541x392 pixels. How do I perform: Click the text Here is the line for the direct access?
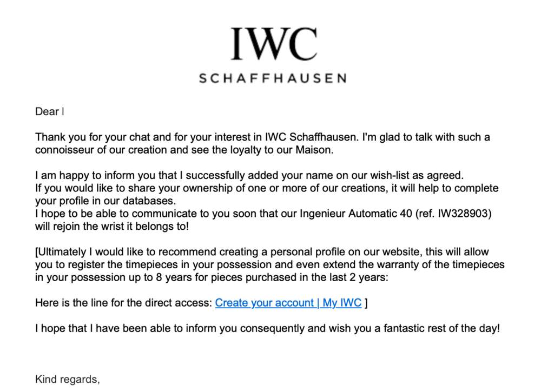point(123,303)
